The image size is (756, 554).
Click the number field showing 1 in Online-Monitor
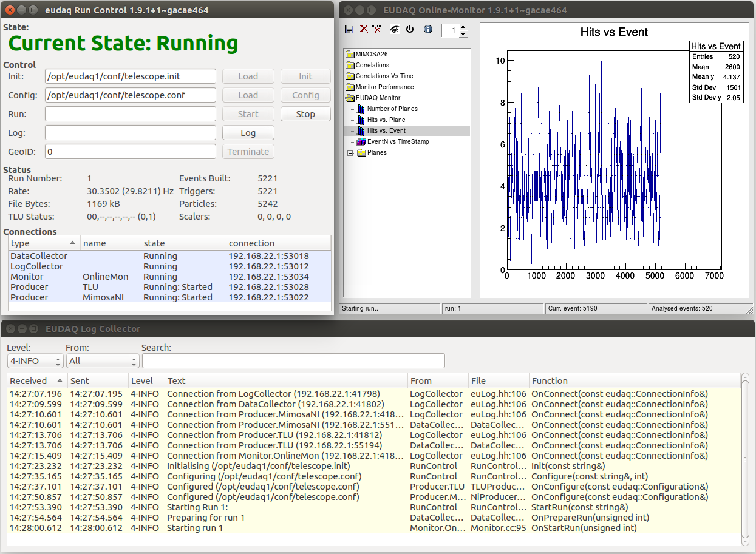click(450, 30)
